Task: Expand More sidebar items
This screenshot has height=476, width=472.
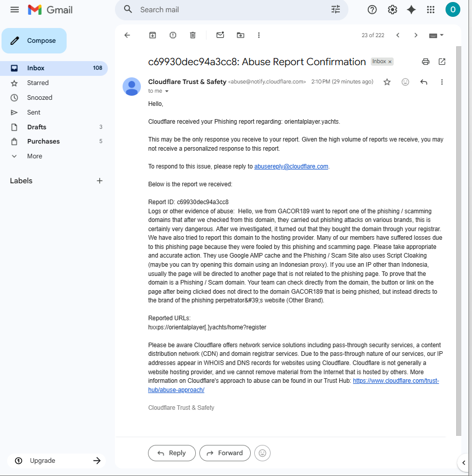Action: click(54, 156)
